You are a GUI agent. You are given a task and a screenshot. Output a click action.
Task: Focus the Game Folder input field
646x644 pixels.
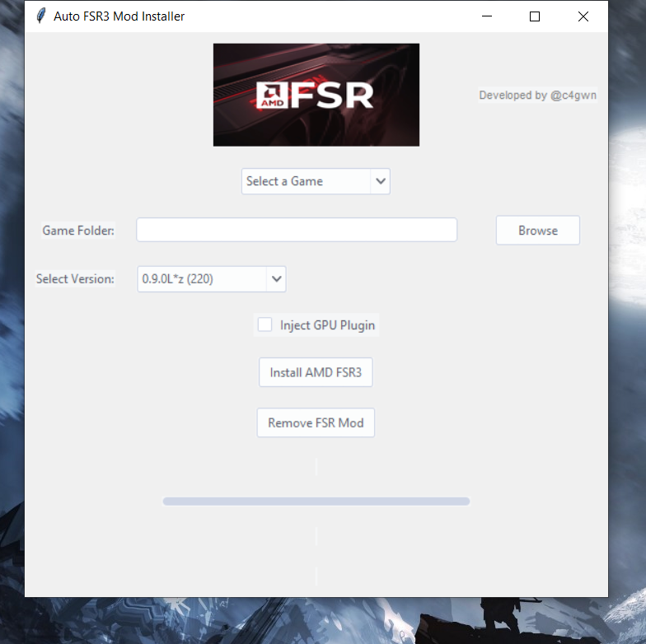pos(297,230)
